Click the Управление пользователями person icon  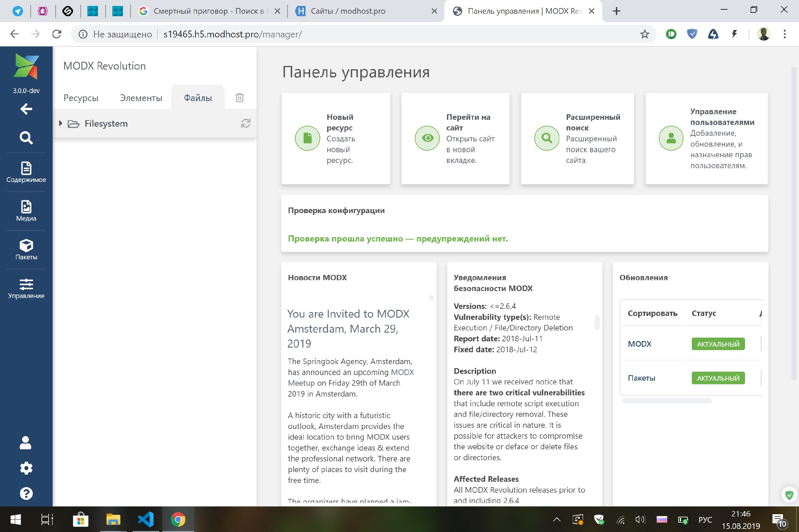tap(671, 138)
